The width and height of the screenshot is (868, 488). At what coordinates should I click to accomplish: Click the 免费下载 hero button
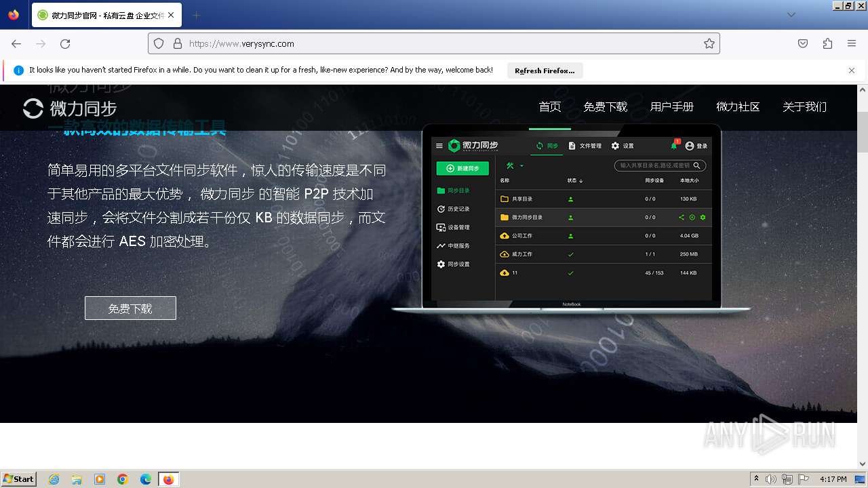[x=130, y=308]
